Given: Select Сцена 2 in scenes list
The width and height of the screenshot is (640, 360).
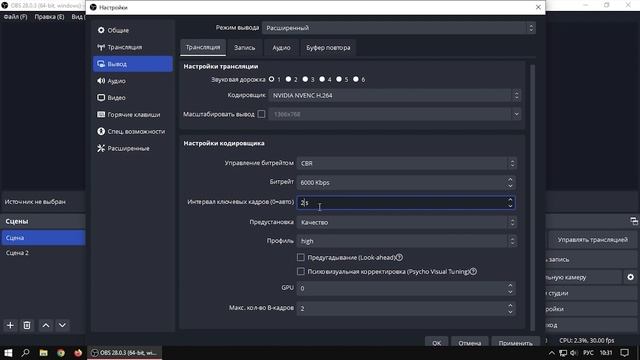Looking at the screenshot, I should point(43,253).
